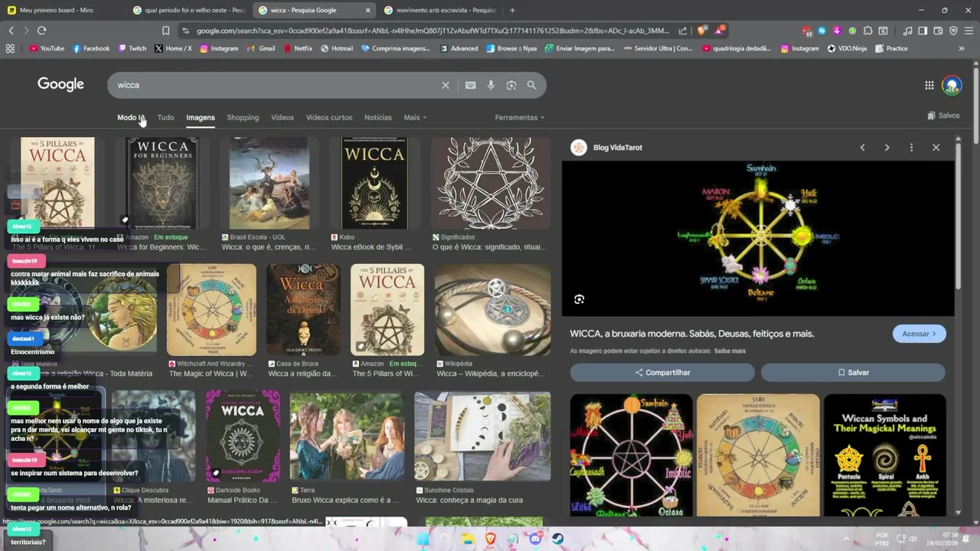The image size is (980, 551).
Task: Open the Google account avatar menu
Action: click(952, 85)
